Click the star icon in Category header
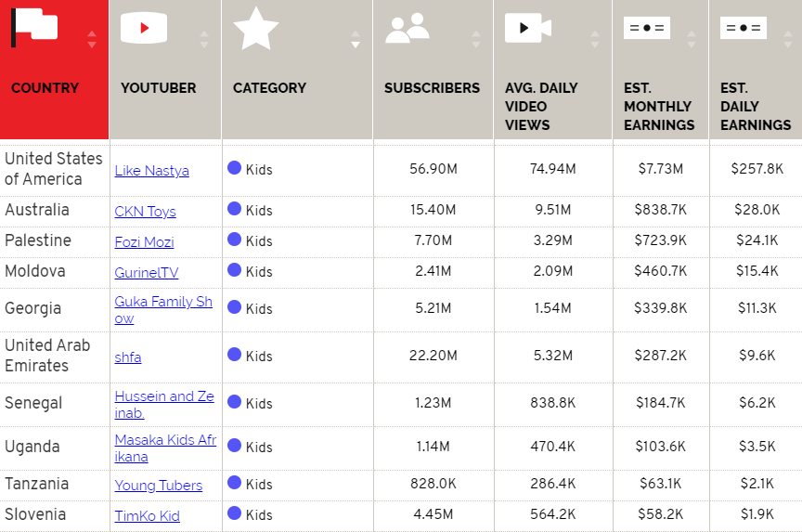Screen dimensions: 802x532 click(x=256, y=29)
